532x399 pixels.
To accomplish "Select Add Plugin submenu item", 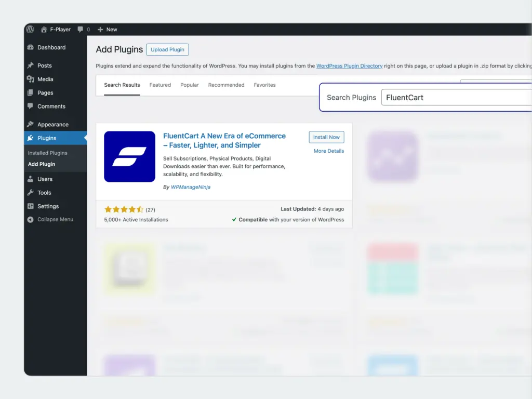I will point(42,164).
